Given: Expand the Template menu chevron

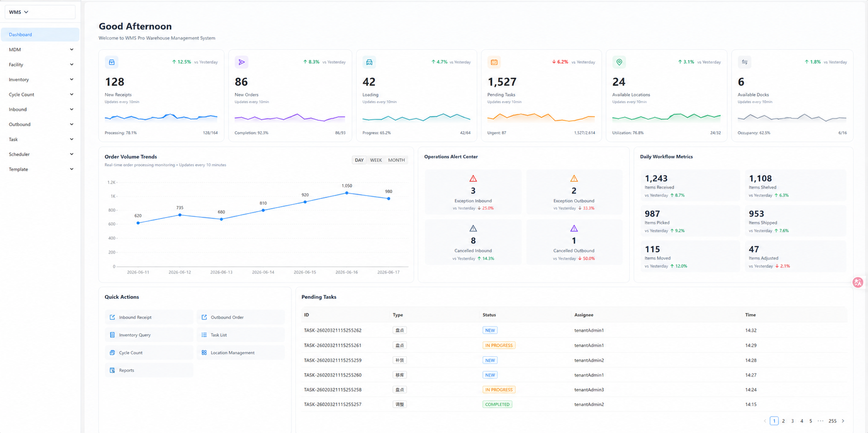Looking at the screenshot, I should (x=71, y=169).
